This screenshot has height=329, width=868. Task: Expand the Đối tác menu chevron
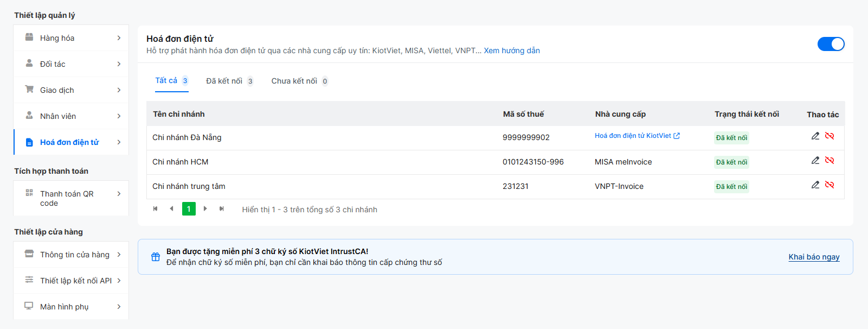(119, 64)
